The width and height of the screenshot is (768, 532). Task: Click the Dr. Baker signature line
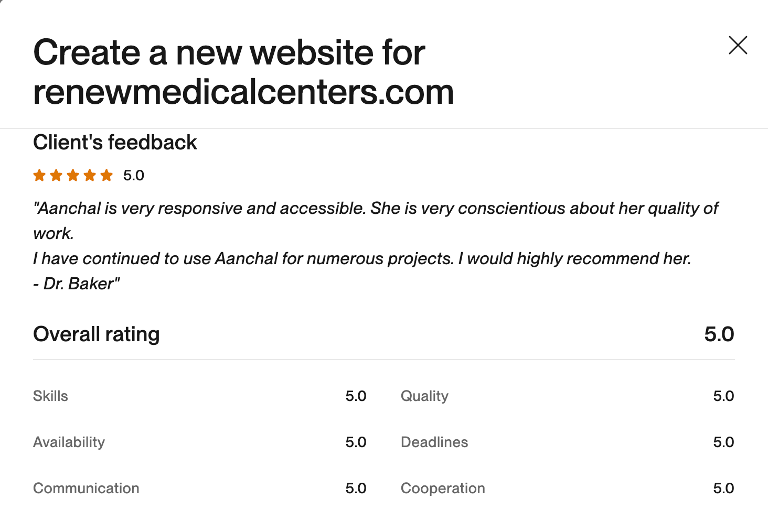tap(77, 284)
